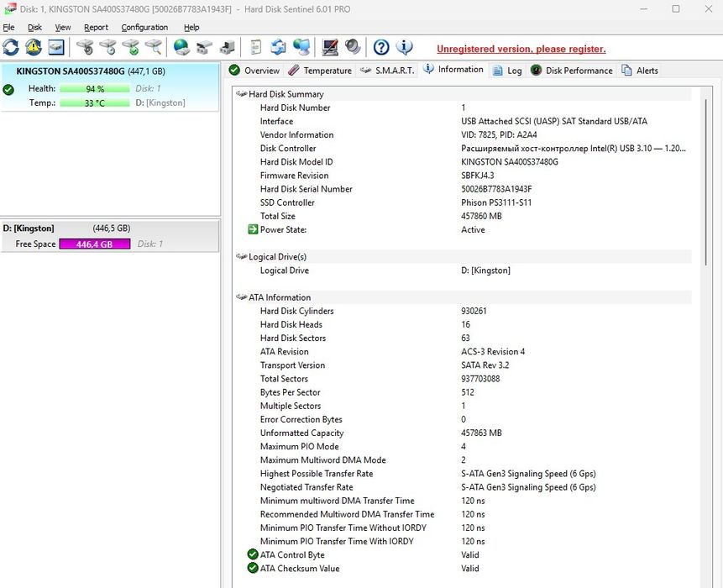
Task: Click the refresh icon with yellow warning sign
Action: 34,47
